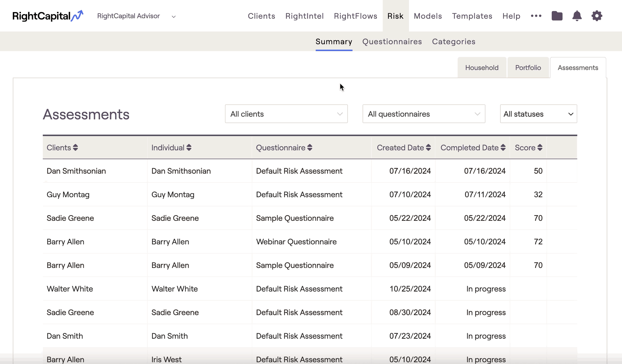The height and width of the screenshot is (364, 622).
Task: Click In progress status for Walter White
Action: (x=486, y=289)
